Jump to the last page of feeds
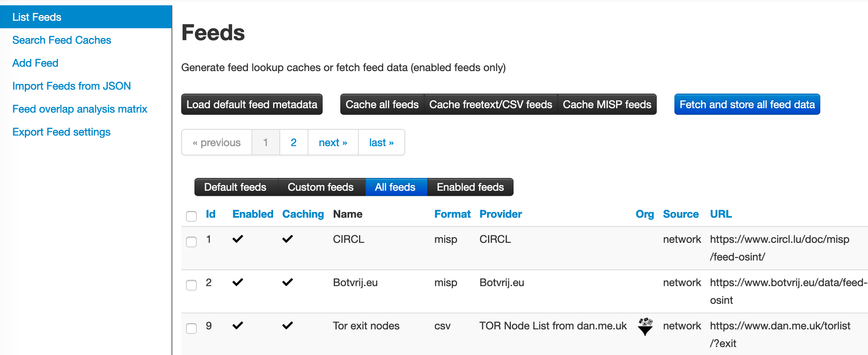868x355 pixels. coord(381,143)
